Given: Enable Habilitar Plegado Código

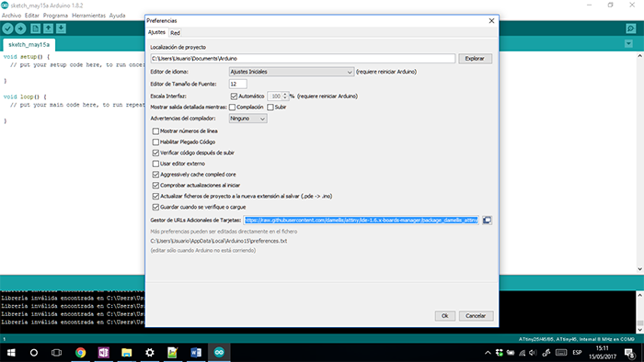Looking at the screenshot, I should point(155,142).
